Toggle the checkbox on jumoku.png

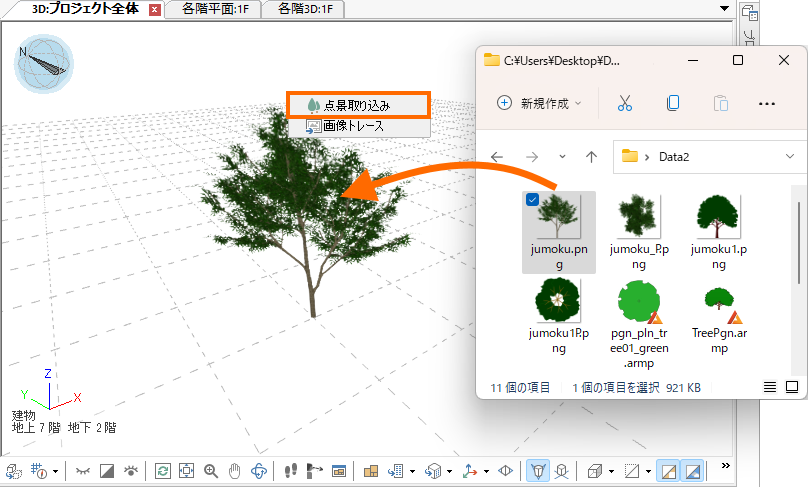533,200
